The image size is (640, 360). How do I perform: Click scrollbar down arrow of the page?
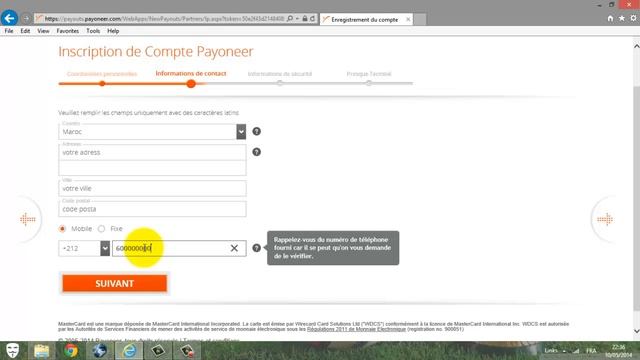(x=636, y=331)
